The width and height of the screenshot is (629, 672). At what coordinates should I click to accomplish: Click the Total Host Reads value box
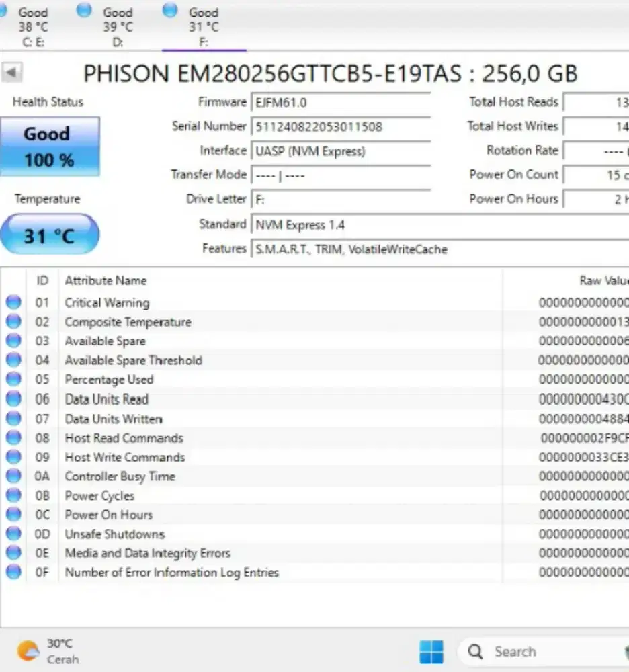pos(596,102)
